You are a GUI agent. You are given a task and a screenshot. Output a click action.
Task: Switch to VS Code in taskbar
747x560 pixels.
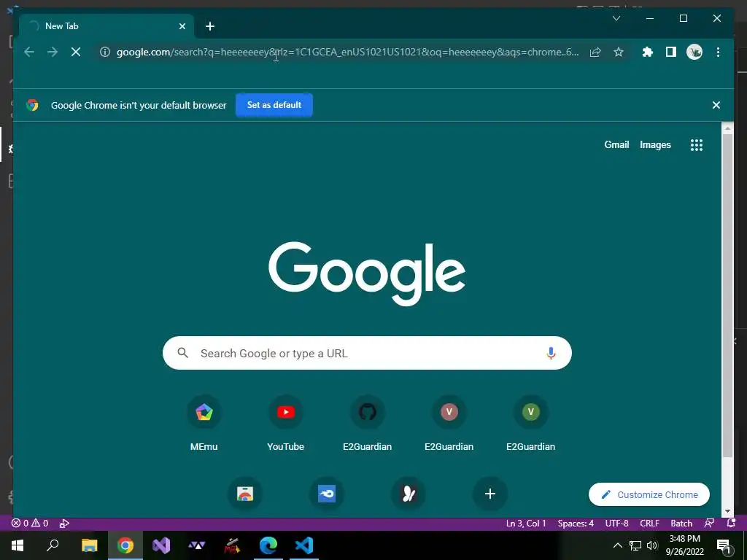coord(304,545)
